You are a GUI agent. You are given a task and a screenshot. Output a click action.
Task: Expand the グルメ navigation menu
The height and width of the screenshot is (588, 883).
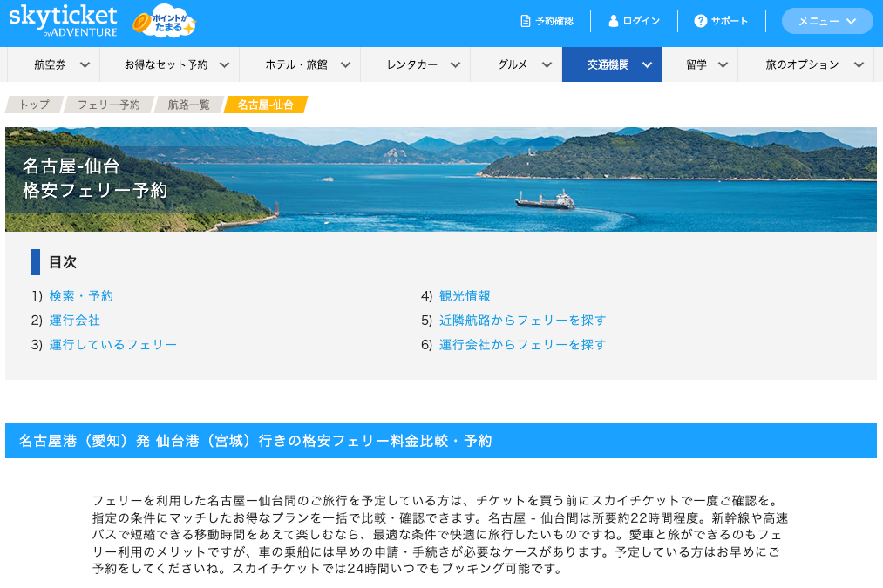click(x=524, y=64)
